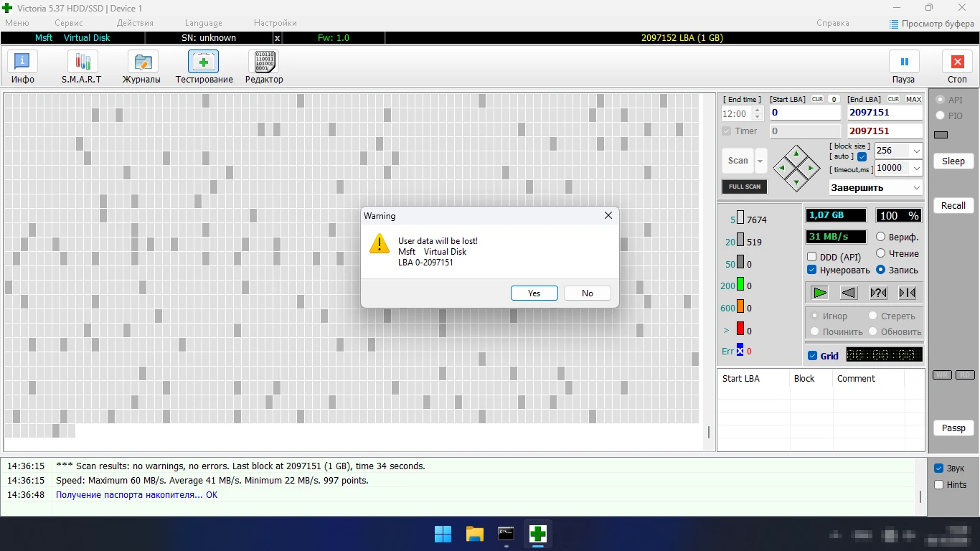Viewport: 980px width, 551px height.
Task: Open File Explorer from the taskbar
Action: coord(474,534)
